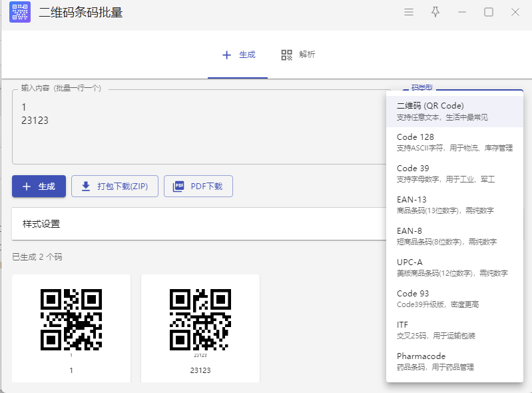The height and width of the screenshot is (393, 532).
Task: Select UPC-A option
Action: tap(455, 267)
